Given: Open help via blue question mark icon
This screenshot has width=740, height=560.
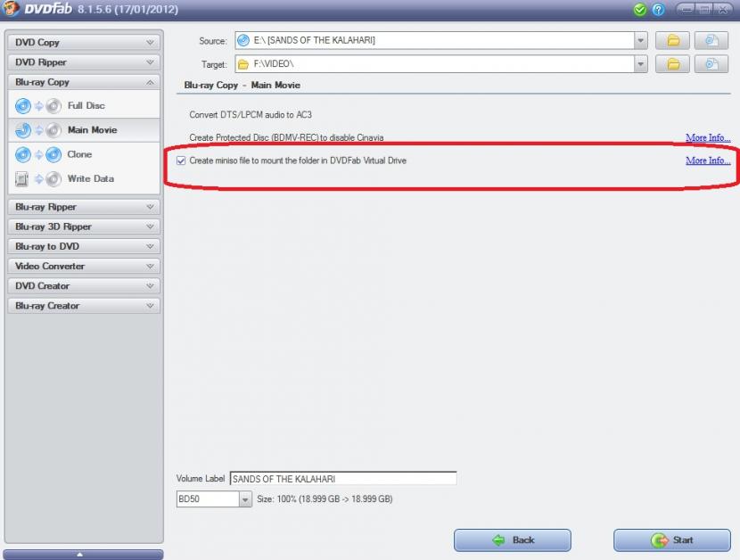Looking at the screenshot, I should [x=658, y=10].
